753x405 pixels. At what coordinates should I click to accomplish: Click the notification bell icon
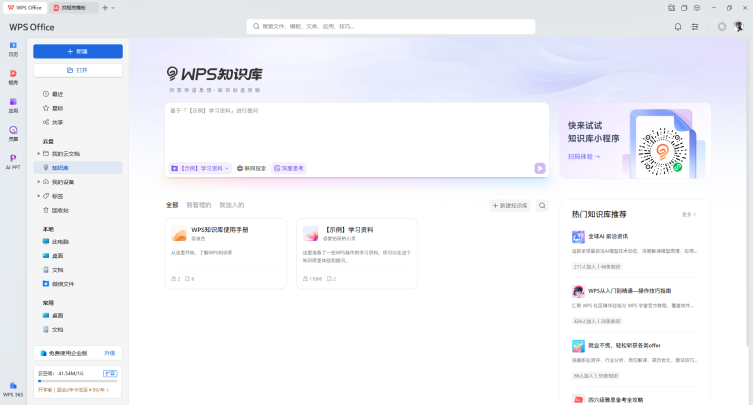[678, 26]
